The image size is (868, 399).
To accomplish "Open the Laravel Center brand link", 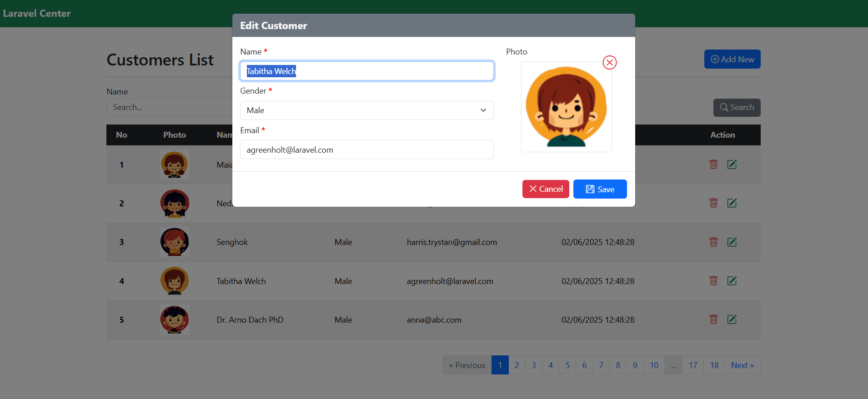I will click(37, 14).
